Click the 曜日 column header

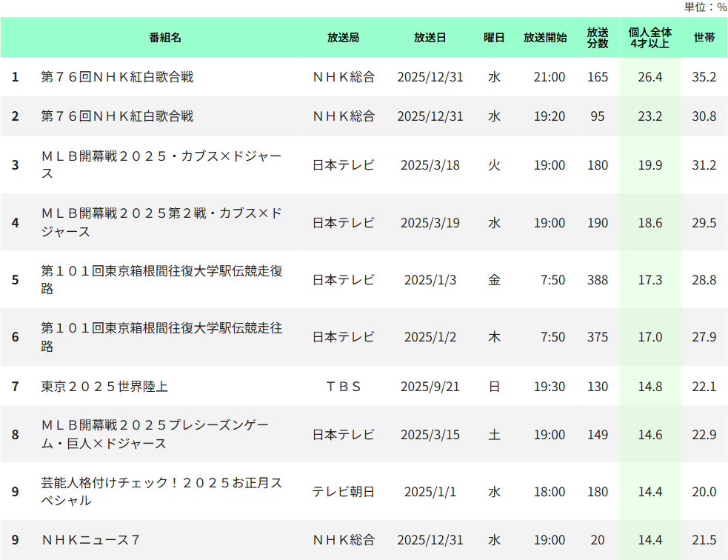click(494, 38)
